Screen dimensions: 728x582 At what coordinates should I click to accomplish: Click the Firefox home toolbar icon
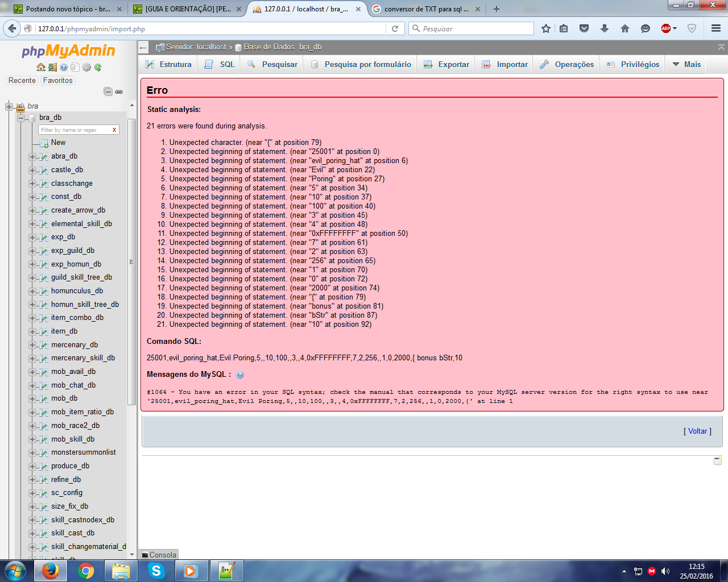[x=625, y=28]
